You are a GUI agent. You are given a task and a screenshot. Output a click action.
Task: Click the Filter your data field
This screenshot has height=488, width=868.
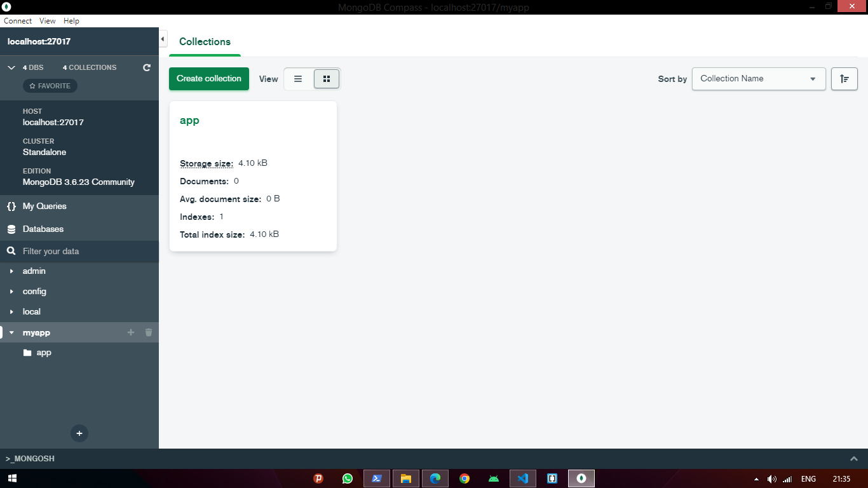click(x=79, y=252)
